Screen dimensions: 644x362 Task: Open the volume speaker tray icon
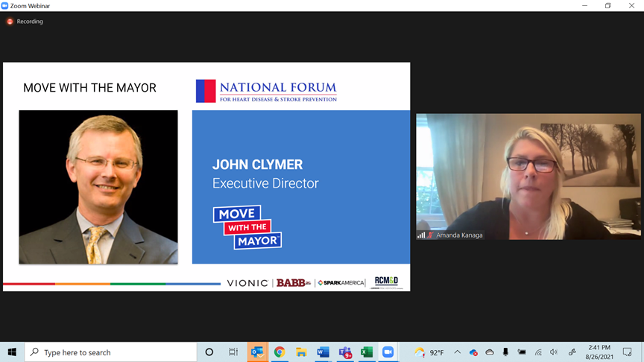point(554,352)
